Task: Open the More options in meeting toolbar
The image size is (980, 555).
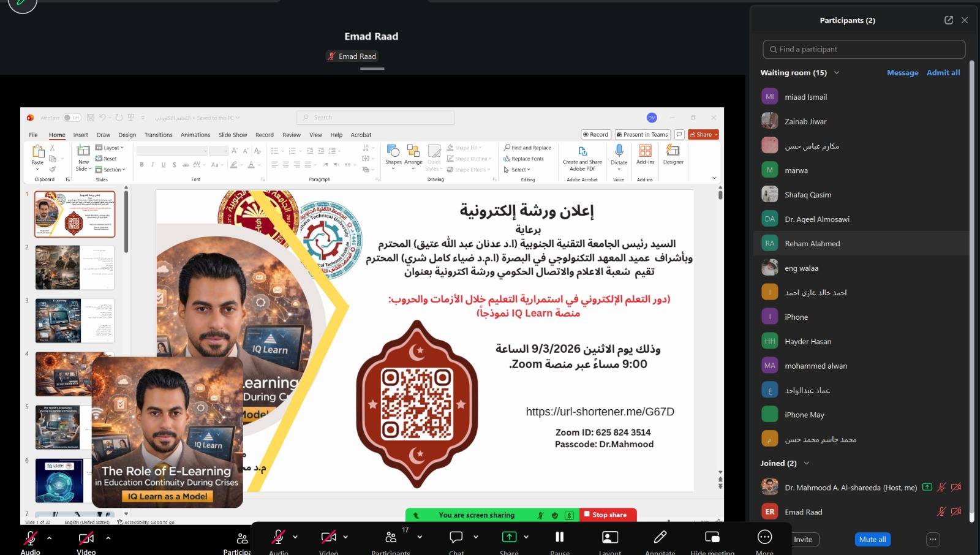Action: 764,537
